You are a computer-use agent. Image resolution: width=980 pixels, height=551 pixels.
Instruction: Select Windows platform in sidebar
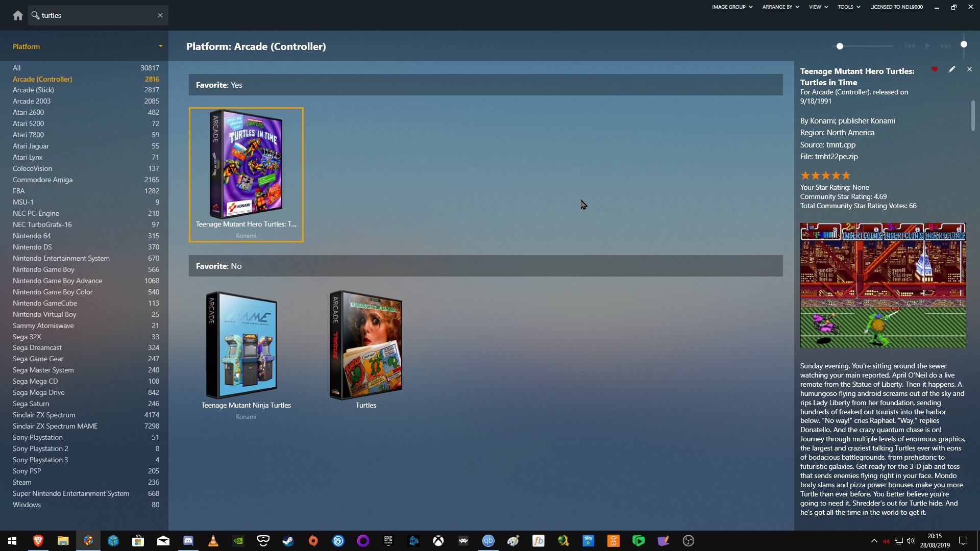pyautogui.click(x=86, y=505)
